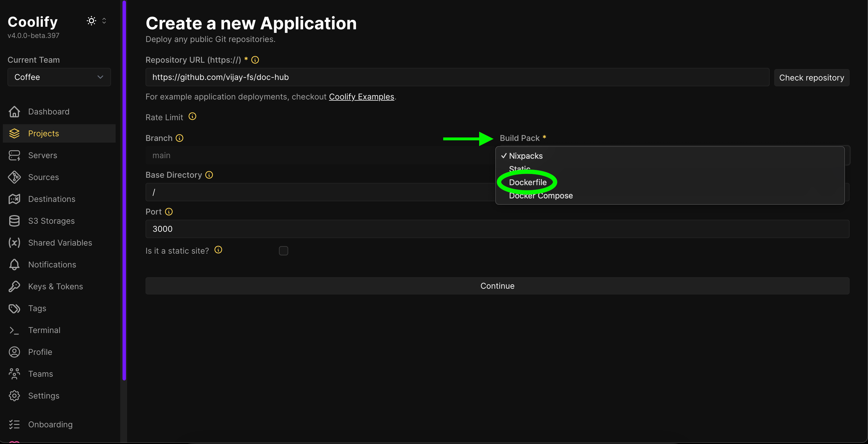Click the static site info icon
The height and width of the screenshot is (444, 868).
click(x=218, y=250)
